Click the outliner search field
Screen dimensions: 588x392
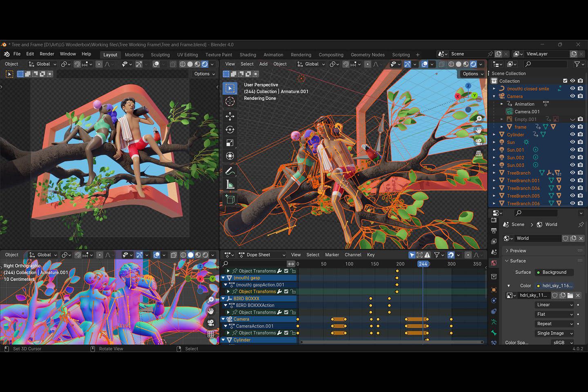[x=546, y=64]
